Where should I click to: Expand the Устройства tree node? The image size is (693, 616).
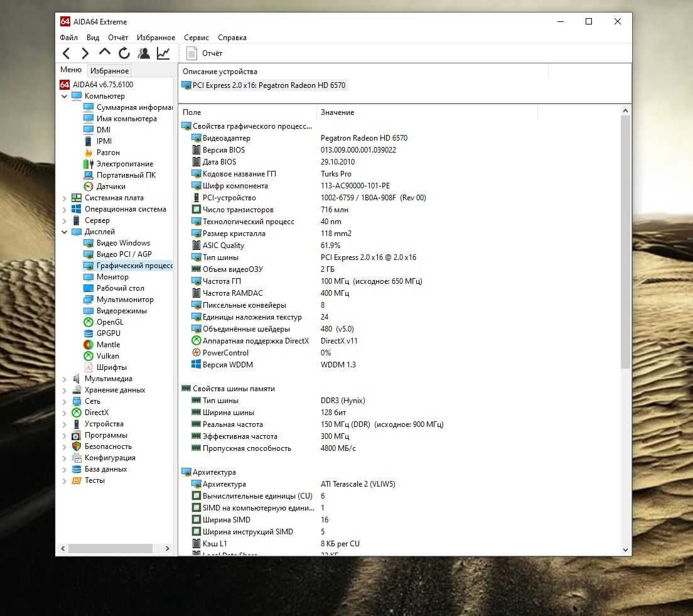(65, 424)
